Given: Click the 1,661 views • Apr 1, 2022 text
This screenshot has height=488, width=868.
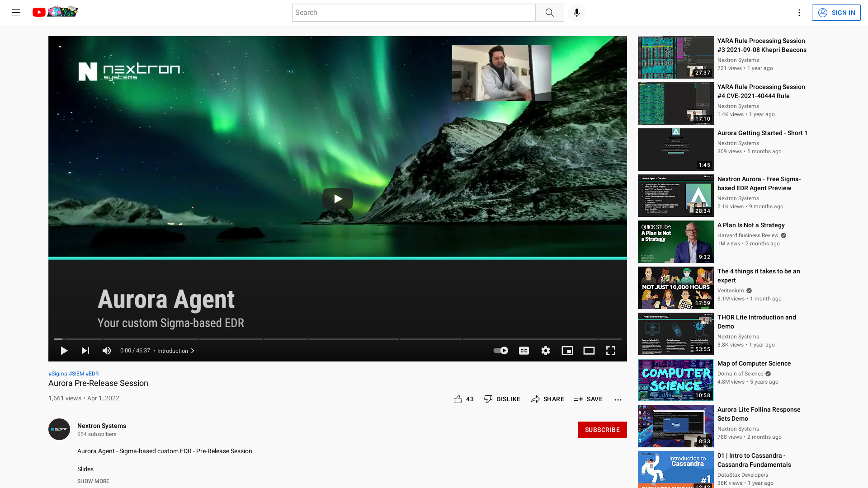Looking at the screenshot, I should click(x=84, y=398).
